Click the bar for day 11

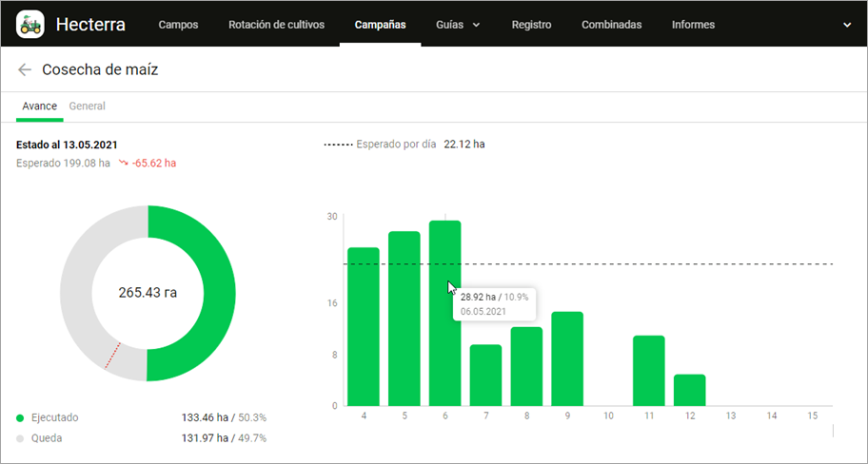[648, 371]
